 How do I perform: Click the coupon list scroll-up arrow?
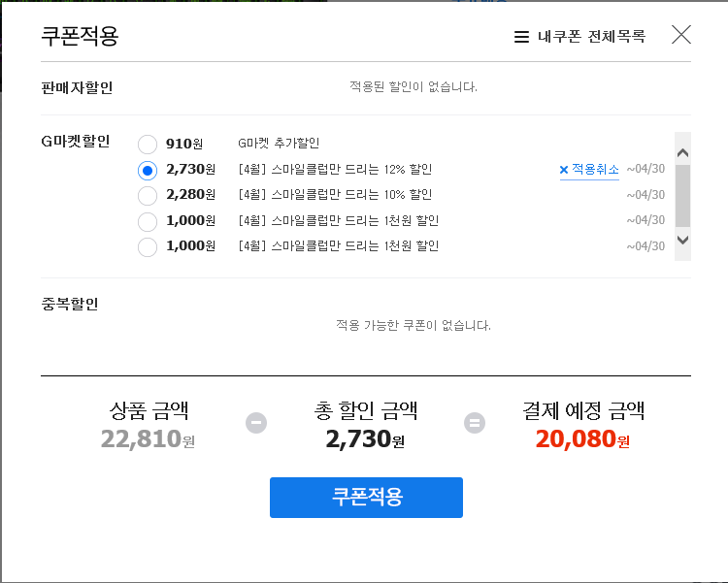click(682, 152)
